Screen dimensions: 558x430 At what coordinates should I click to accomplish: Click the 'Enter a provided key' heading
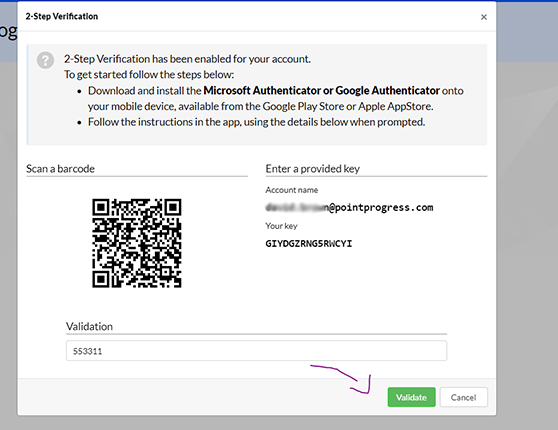(312, 168)
